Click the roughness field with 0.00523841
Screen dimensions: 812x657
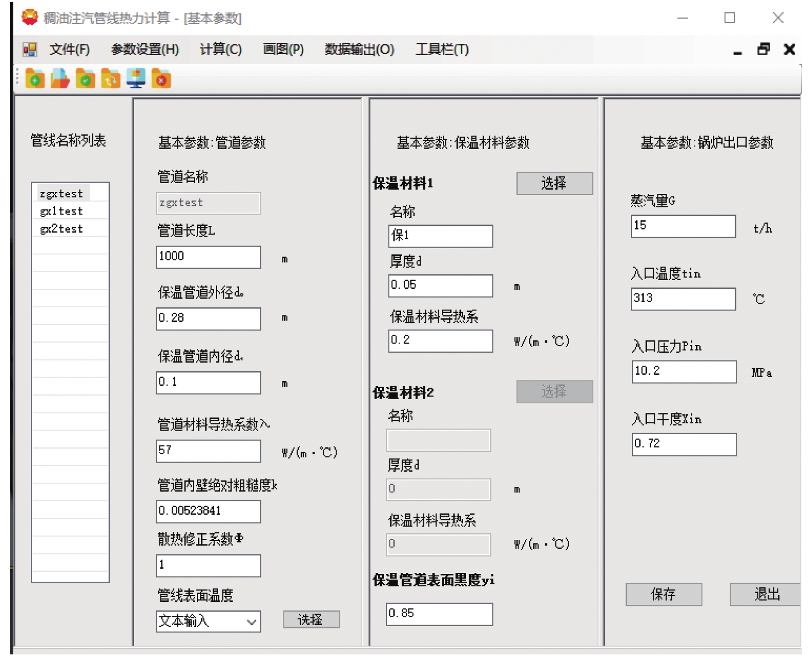(208, 512)
